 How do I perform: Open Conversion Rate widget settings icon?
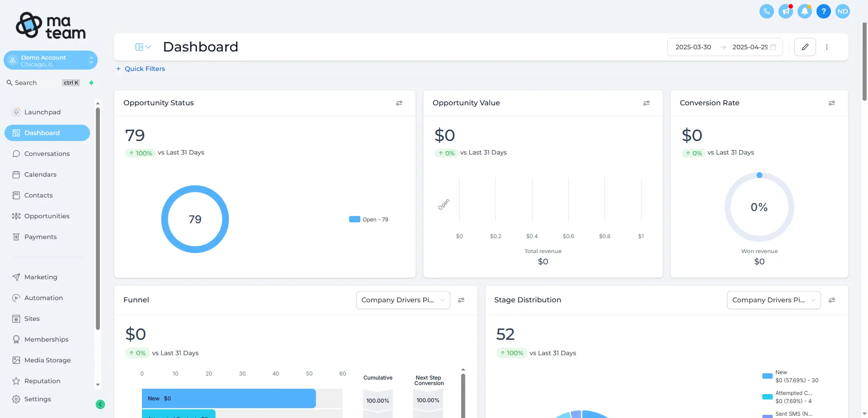click(x=831, y=103)
